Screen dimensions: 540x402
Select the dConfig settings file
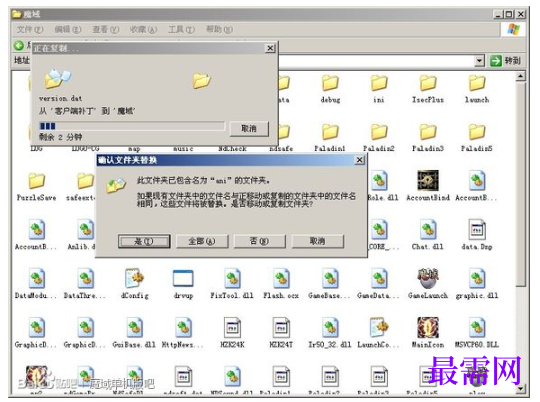pos(134,278)
